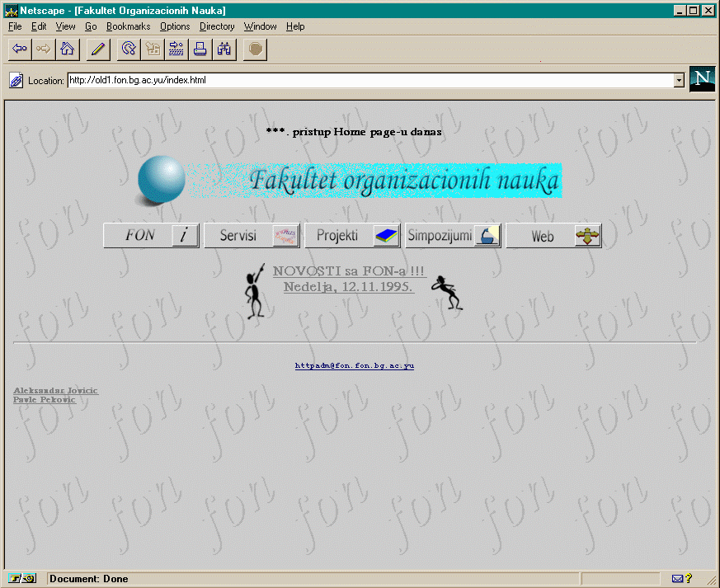Open the File menu

[x=15, y=26]
